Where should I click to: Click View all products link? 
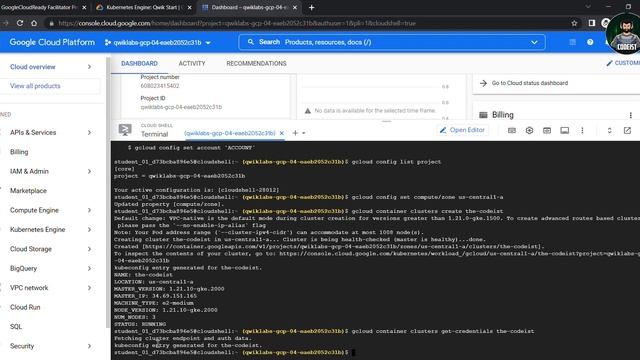[x=35, y=86]
